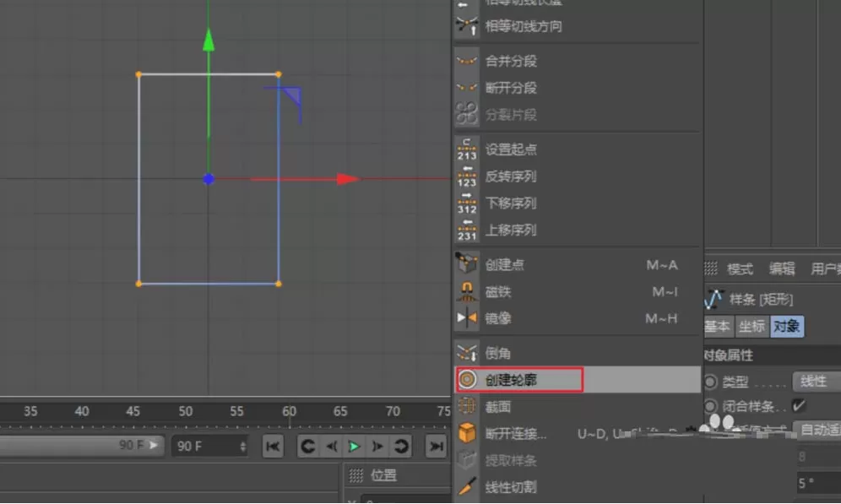Click frame 55 on the timeline ruler
Image resolution: width=841 pixels, height=504 pixels.
click(x=236, y=411)
